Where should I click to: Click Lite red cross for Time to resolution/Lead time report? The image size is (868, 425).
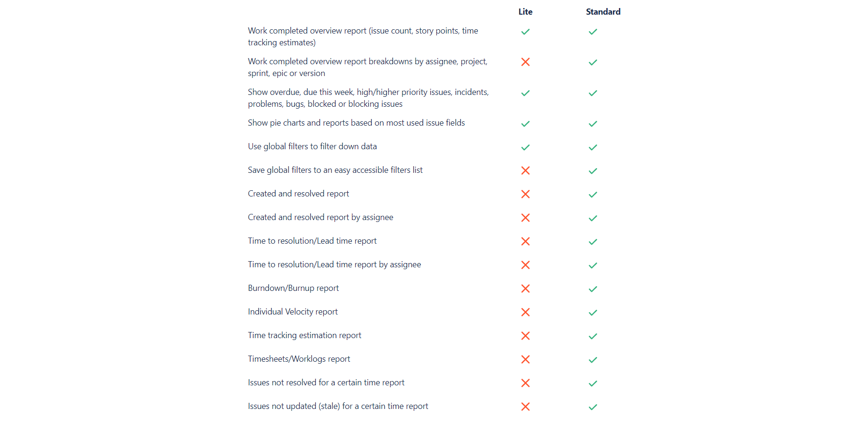525,241
